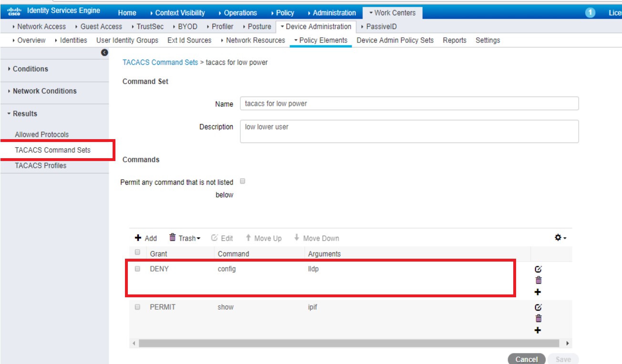Sort by the Command column header
Screen dimensions: 622x364
click(x=233, y=254)
